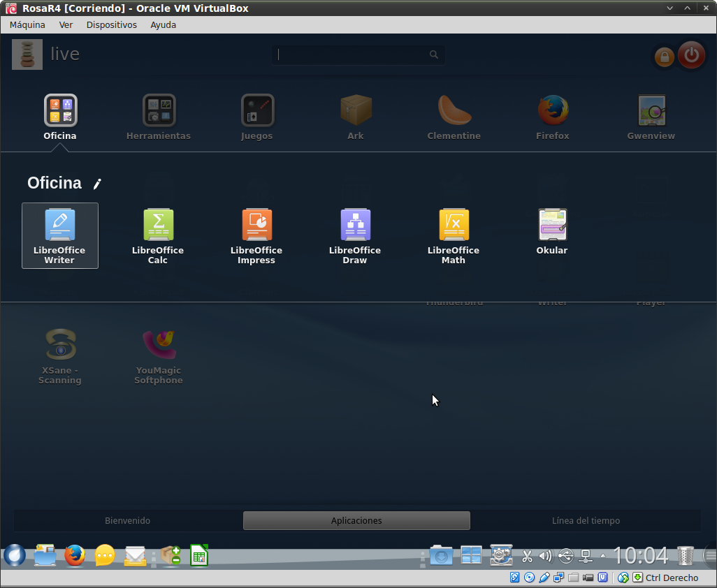717x588 pixels.
Task: Switch to the Bienvenido tab
Action: point(127,521)
